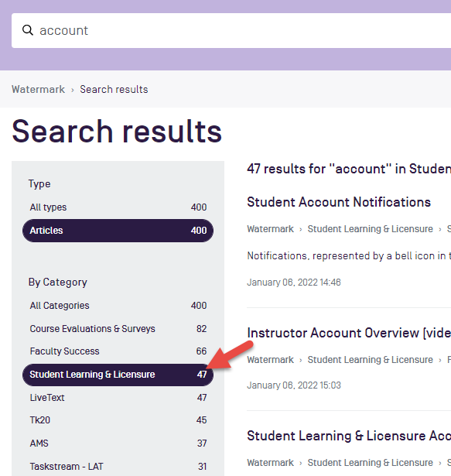Click Student Learning & Licensure breadcrumb under third result

(x=371, y=463)
